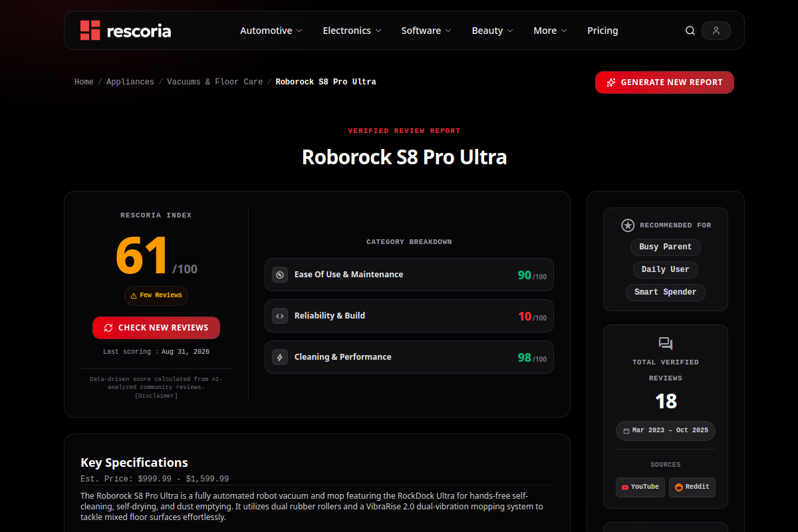Open the Disclaimer link
Screen dimensions: 798x532
[x=156, y=396]
